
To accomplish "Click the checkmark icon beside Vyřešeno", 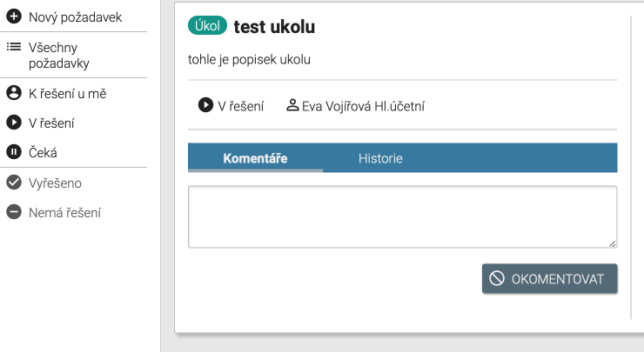I will [x=14, y=183].
